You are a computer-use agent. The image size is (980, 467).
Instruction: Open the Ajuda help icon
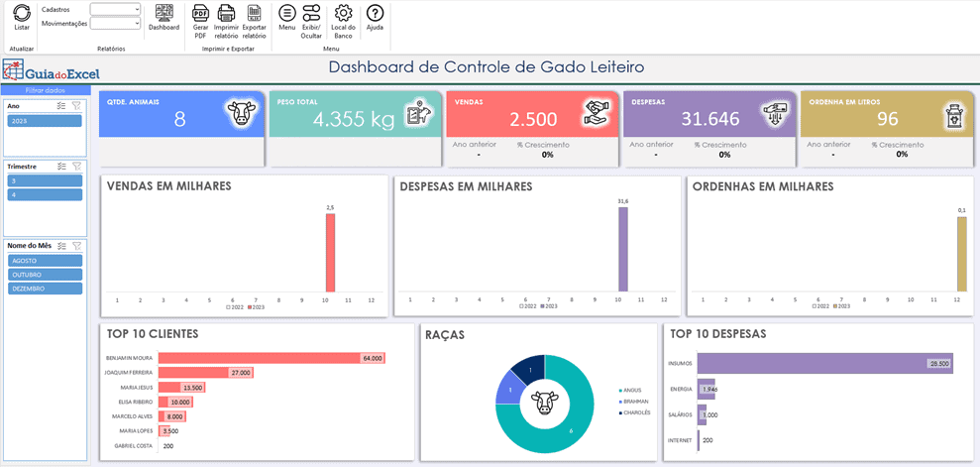point(375,13)
